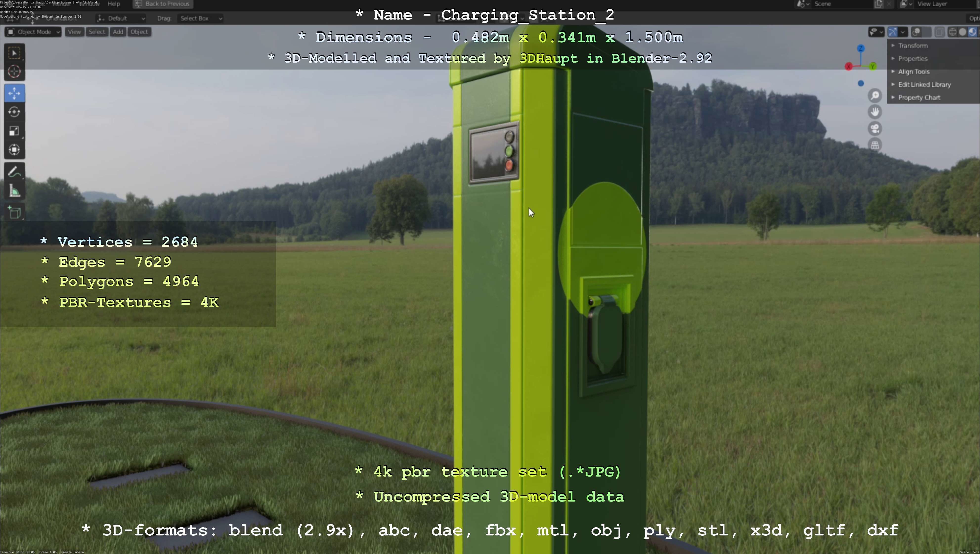980x554 pixels.
Task: Select the Scale tool
Action: 14,131
